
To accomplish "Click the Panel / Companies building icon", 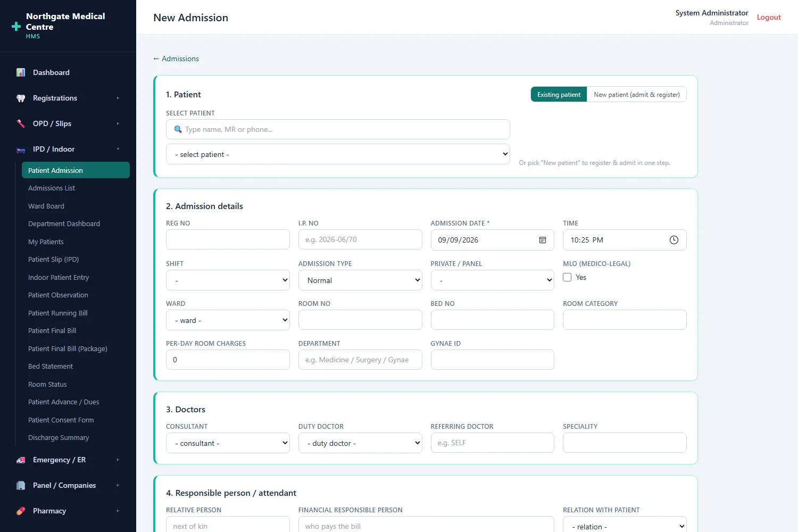I will (21, 486).
